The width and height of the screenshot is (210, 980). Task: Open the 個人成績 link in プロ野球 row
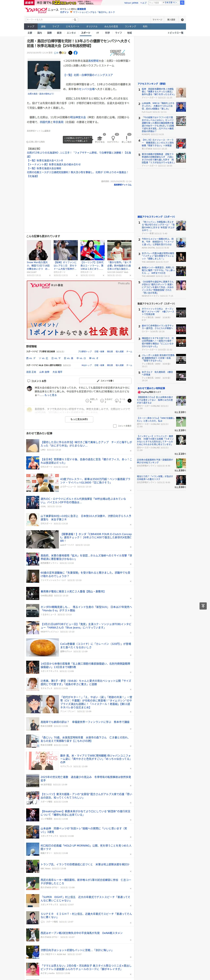[120, 351]
